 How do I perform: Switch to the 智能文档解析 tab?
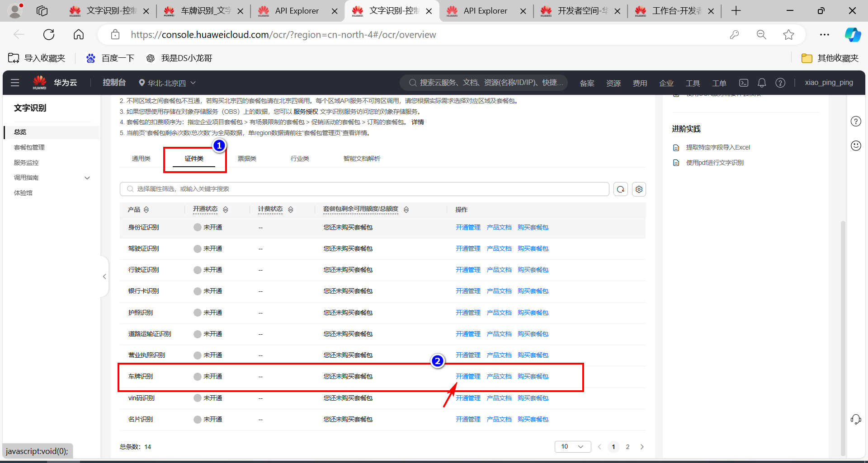362,159
